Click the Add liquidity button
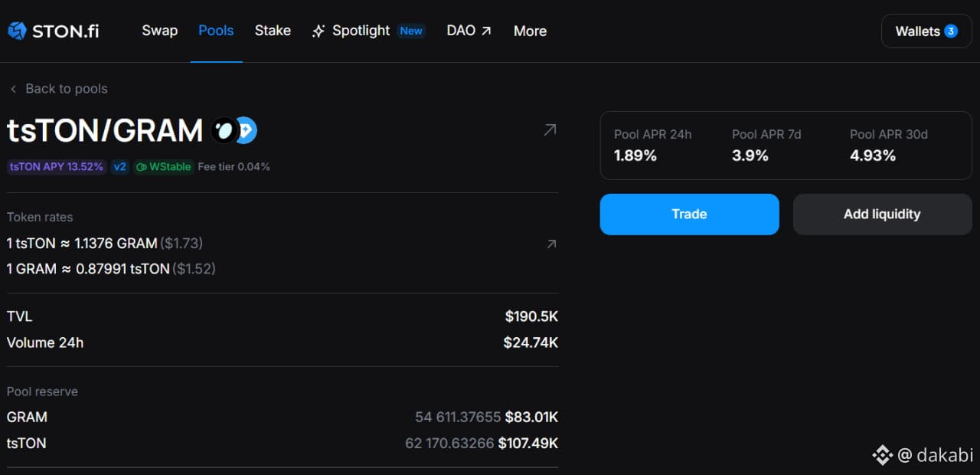 882,214
